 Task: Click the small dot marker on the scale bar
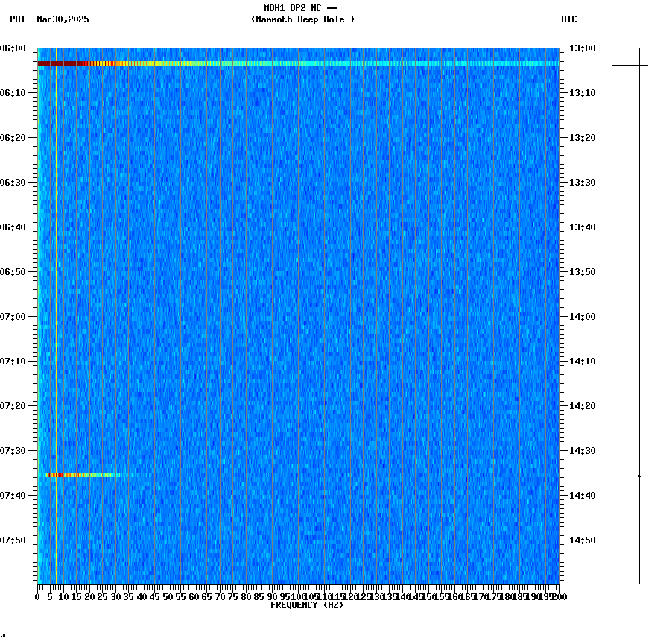click(639, 474)
